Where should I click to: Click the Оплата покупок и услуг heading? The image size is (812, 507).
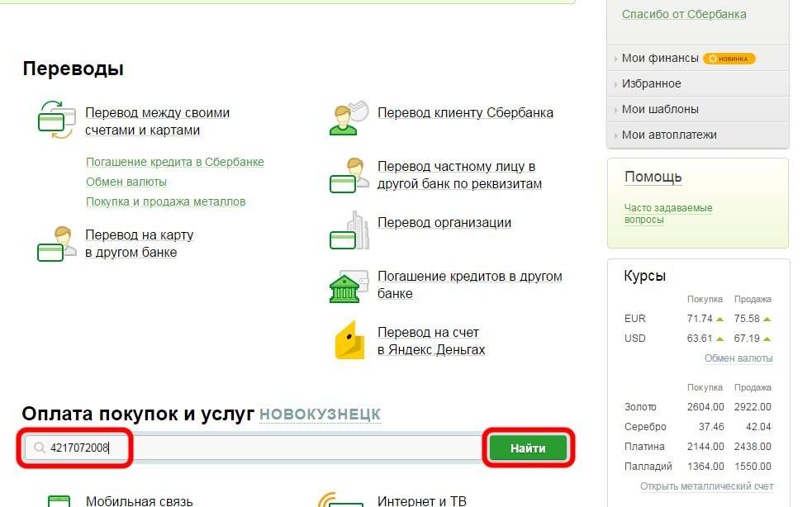138,413
